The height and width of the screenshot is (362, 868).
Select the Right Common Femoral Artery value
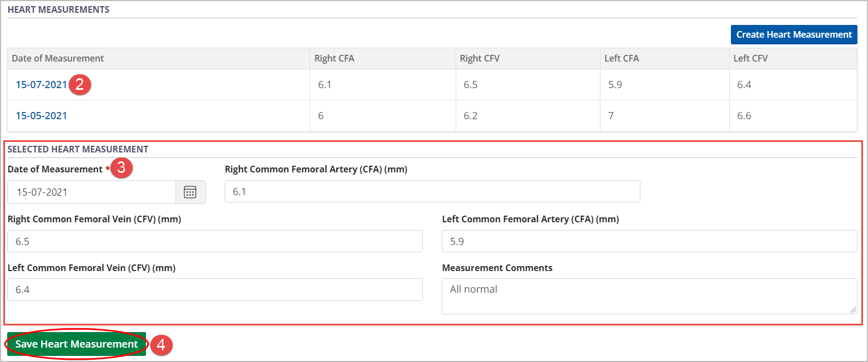point(432,191)
